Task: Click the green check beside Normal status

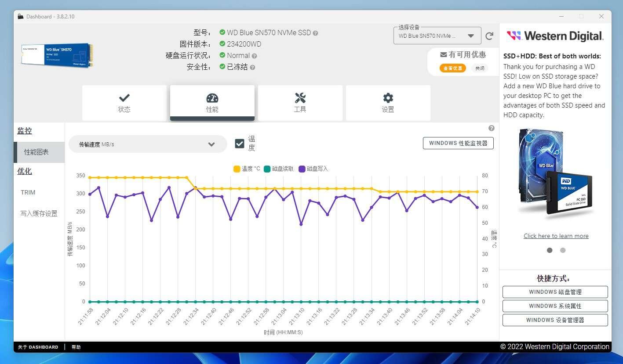Action: pos(222,55)
